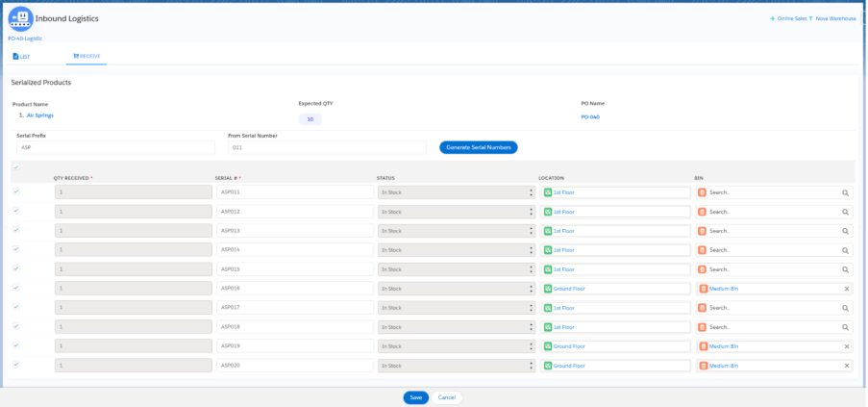Screen dimensions: 868x407
Task: Click the search magnifier in ASP018 bin field
Action: tap(846, 327)
